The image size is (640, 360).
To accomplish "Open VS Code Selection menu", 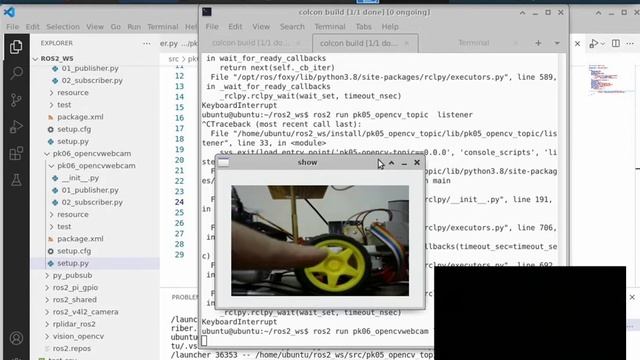I will click(63, 27).
